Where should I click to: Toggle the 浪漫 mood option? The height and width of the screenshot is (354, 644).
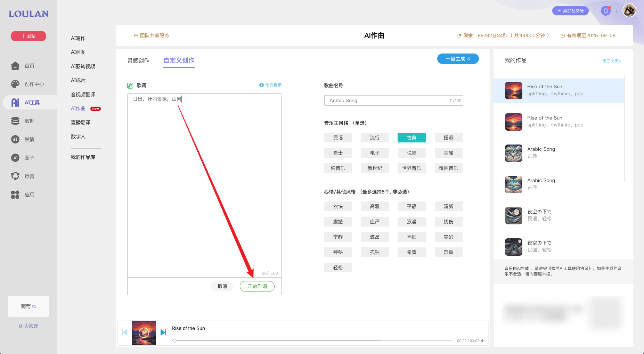(411, 221)
